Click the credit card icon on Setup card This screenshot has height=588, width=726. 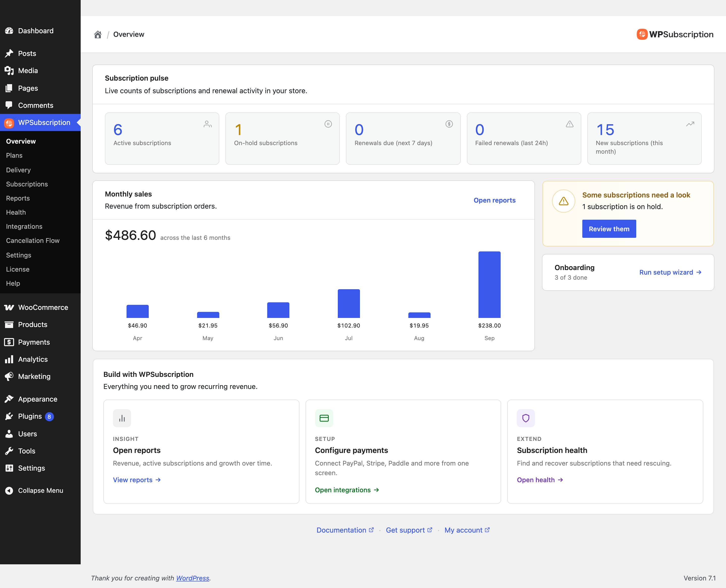(324, 418)
